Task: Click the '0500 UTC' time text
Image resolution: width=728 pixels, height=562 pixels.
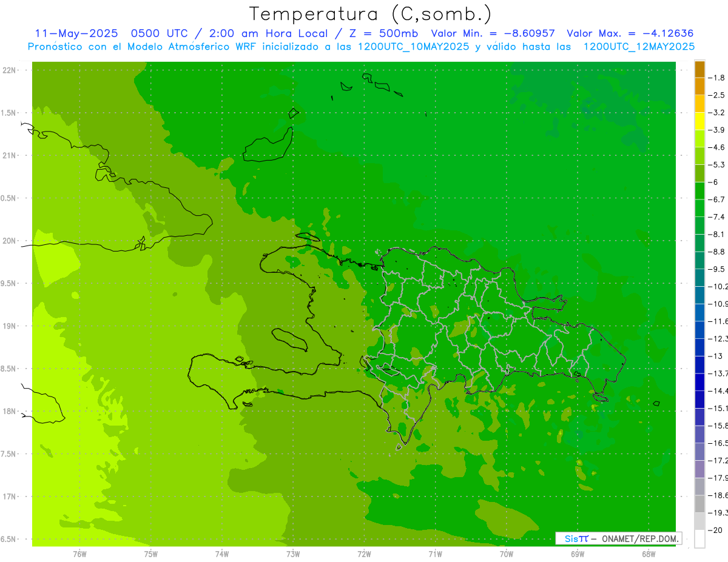Action: pos(160,33)
